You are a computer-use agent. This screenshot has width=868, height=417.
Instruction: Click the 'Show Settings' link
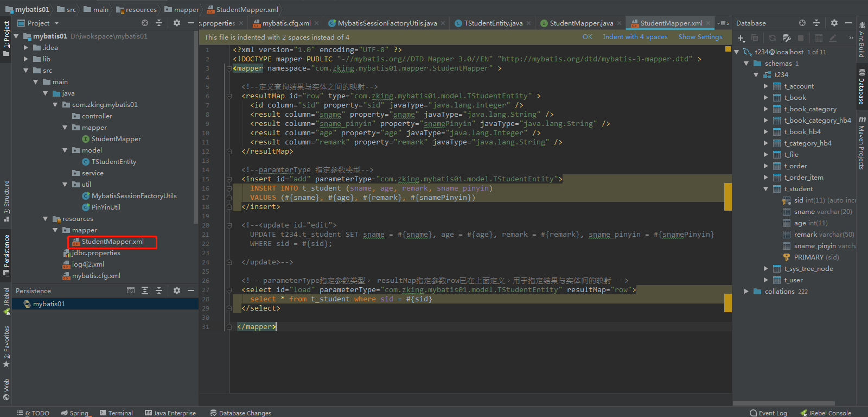[700, 37]
